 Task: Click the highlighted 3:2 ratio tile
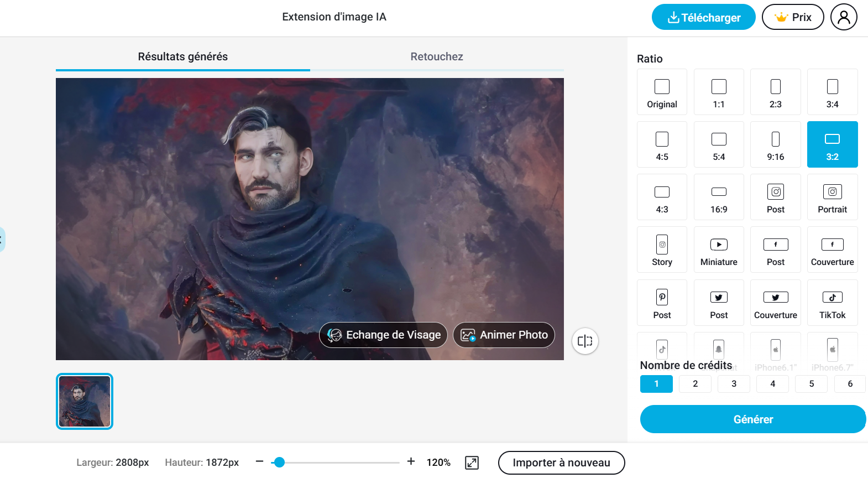tap(833, 144)
